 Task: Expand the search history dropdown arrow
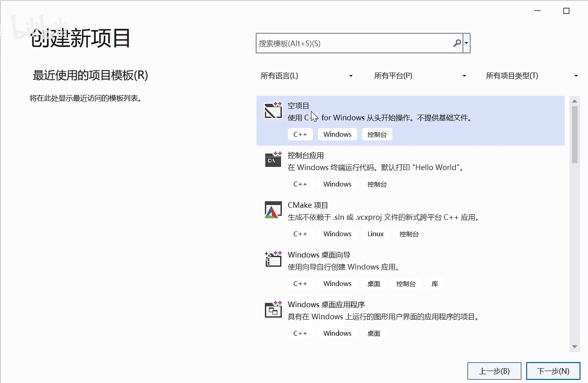(x=466, y=43)
